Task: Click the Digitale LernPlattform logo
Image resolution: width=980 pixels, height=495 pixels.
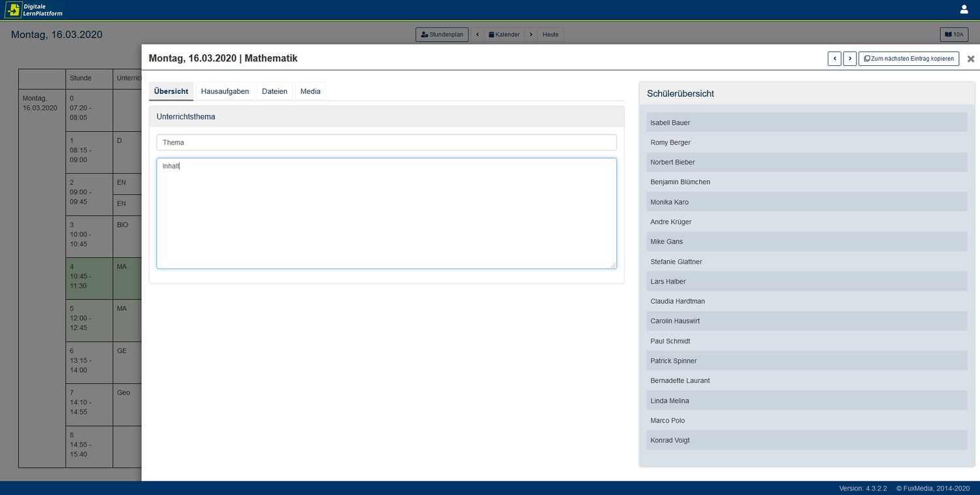Action: [x=34, y=10]
